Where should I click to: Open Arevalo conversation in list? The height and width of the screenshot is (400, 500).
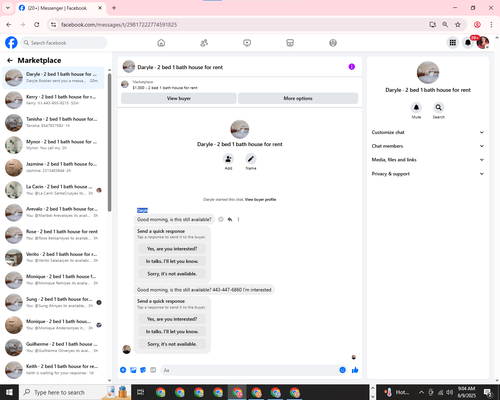coord(53,212)
